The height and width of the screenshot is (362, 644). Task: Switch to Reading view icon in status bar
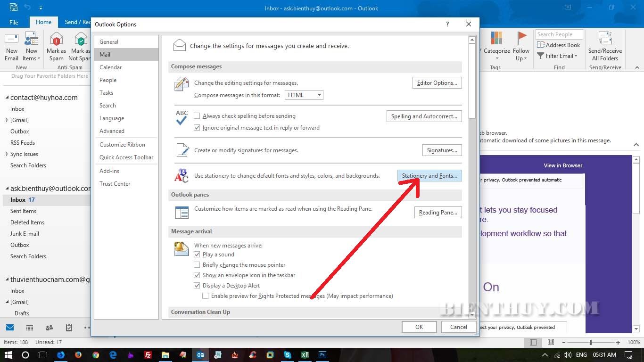click(550, 343)
